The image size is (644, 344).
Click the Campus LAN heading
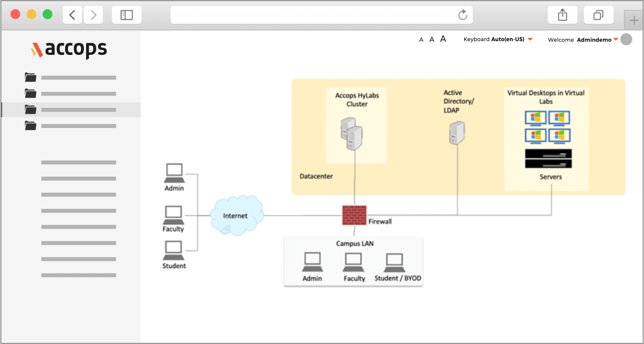pyautogui.click(x=355, y=243)
